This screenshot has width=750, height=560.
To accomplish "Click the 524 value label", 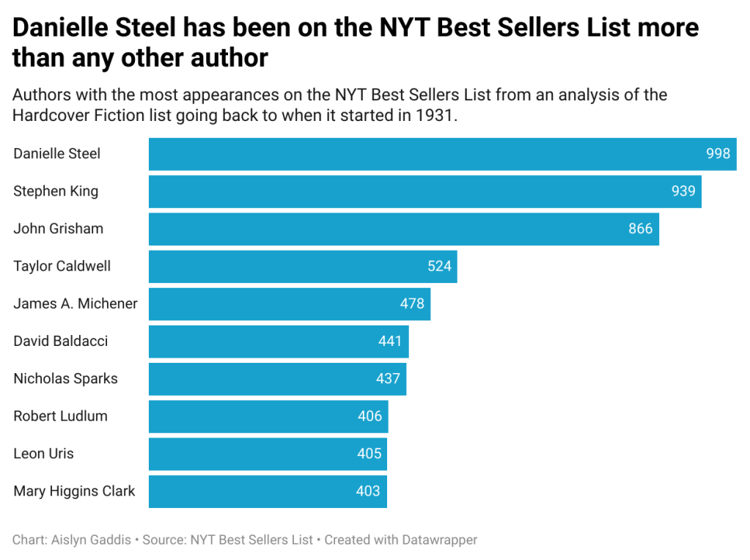I will 439,266.
